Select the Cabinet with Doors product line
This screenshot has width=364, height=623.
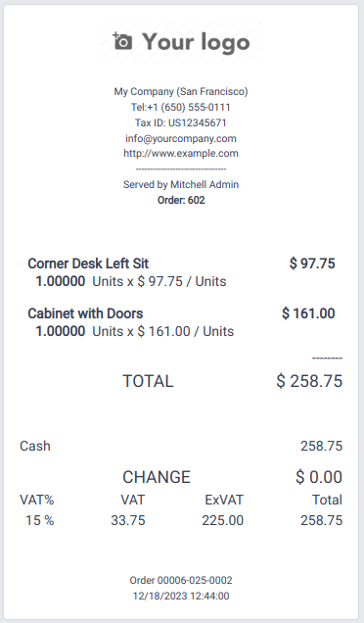click(x=181, y=322)
